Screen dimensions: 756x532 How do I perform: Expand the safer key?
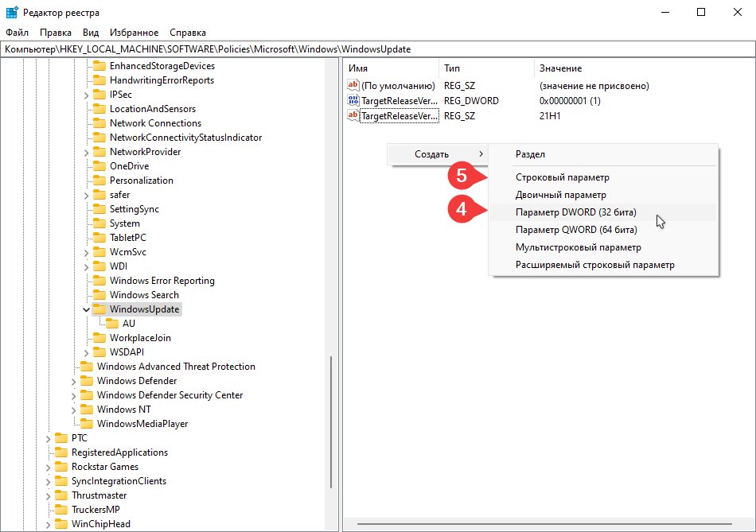[86, 195]
